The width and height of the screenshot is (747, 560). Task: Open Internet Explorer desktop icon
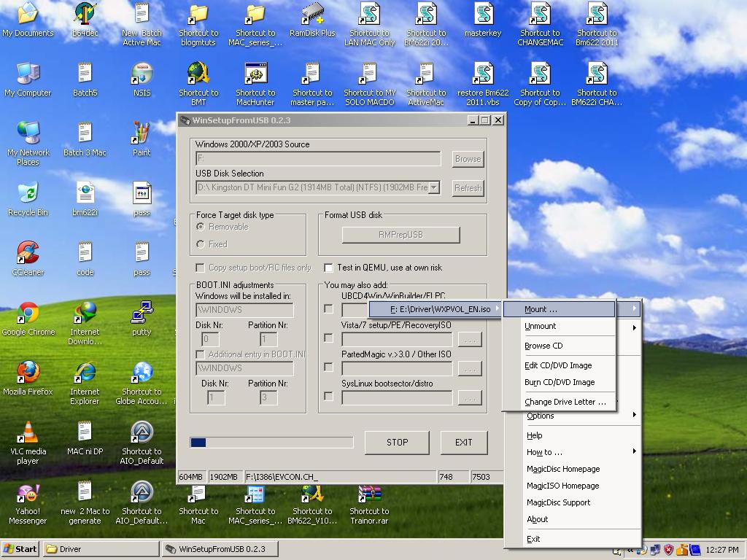point(85,383)
